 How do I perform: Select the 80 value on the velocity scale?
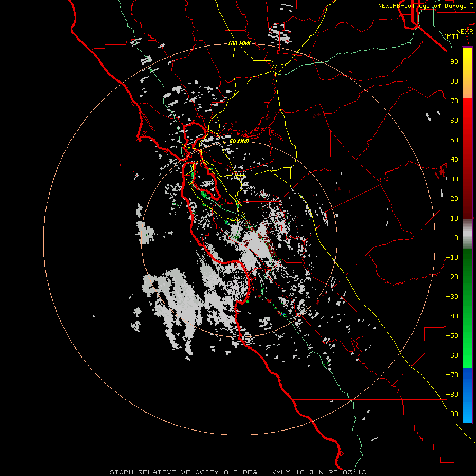coord(454,81)
